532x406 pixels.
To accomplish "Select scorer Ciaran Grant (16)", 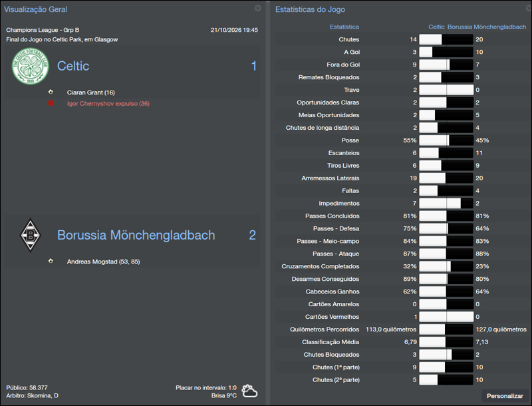I will pyautogui.click(x=90, y=93).
